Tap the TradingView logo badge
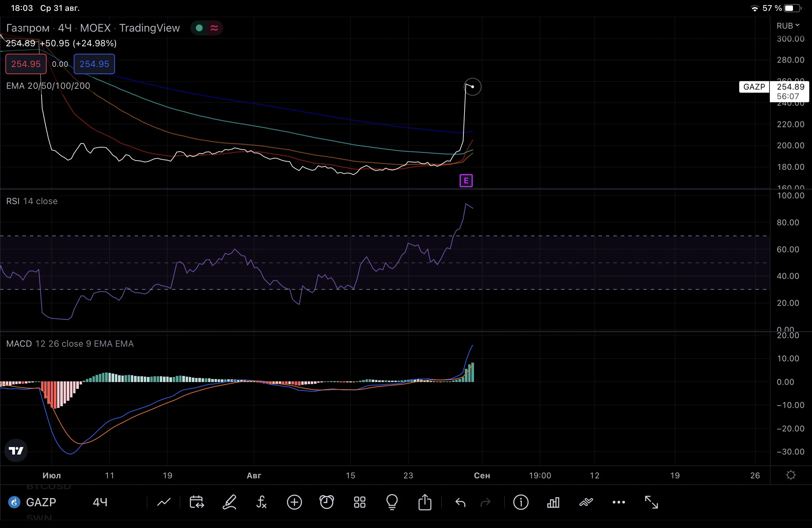This screenshot has width=812, height=528. click(16, 450)
